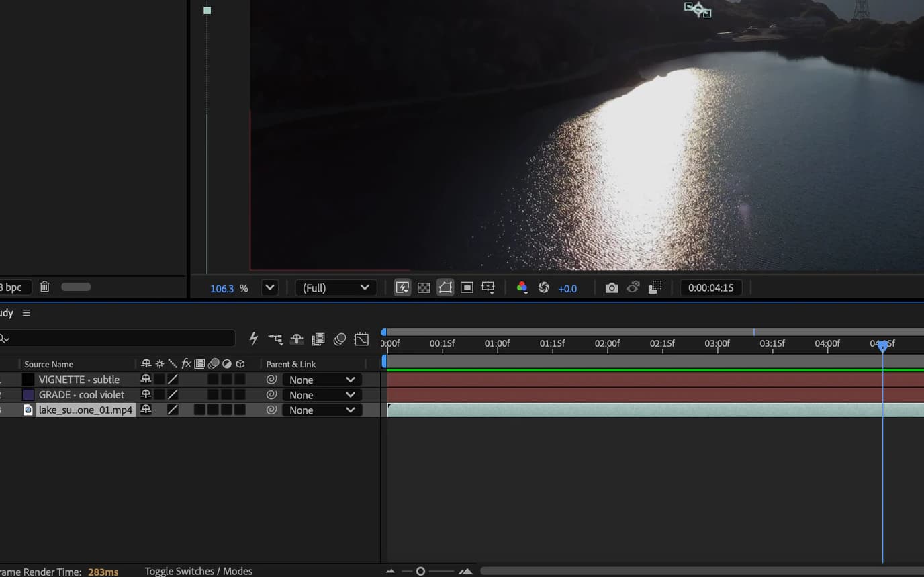The height and width of the screenshot is (577, 924).
Task: Click VIGNETTE layer black label color swatch
Action: click(x=28, y=380)
